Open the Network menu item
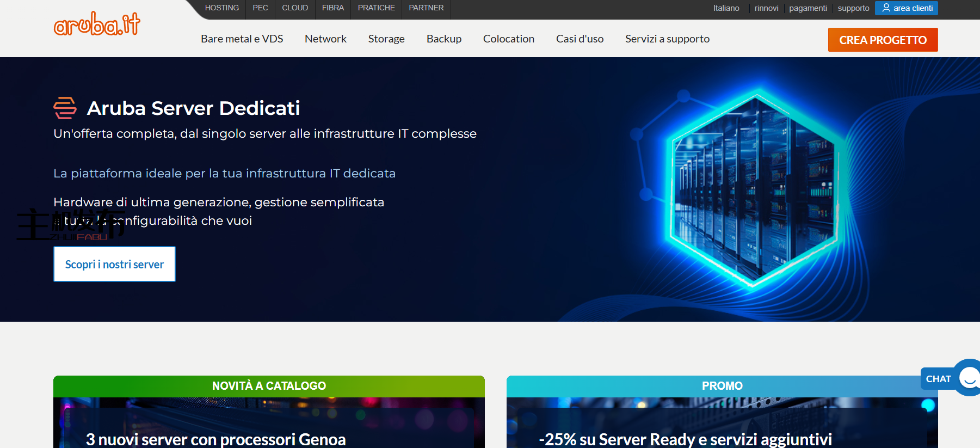This screenshot has width=980, height=448. [x=325, y=39]
